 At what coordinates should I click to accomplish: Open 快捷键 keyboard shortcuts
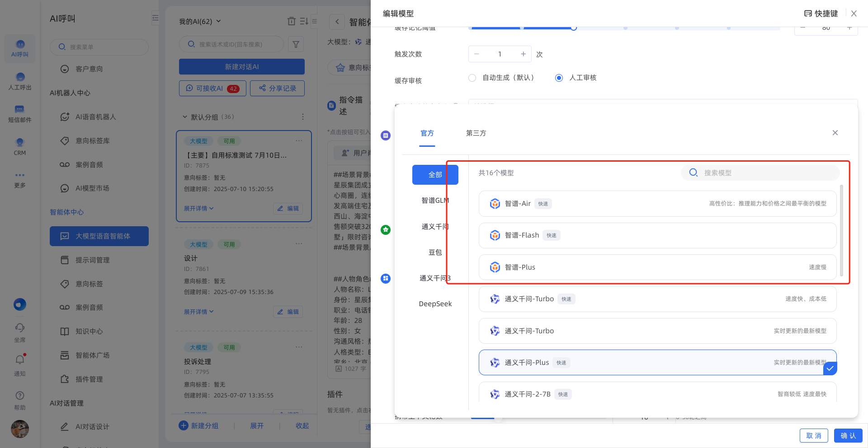821,14
